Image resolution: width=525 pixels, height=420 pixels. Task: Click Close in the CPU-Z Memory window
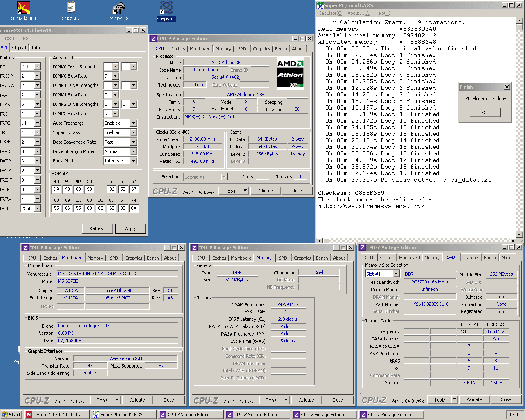[338, 400]
